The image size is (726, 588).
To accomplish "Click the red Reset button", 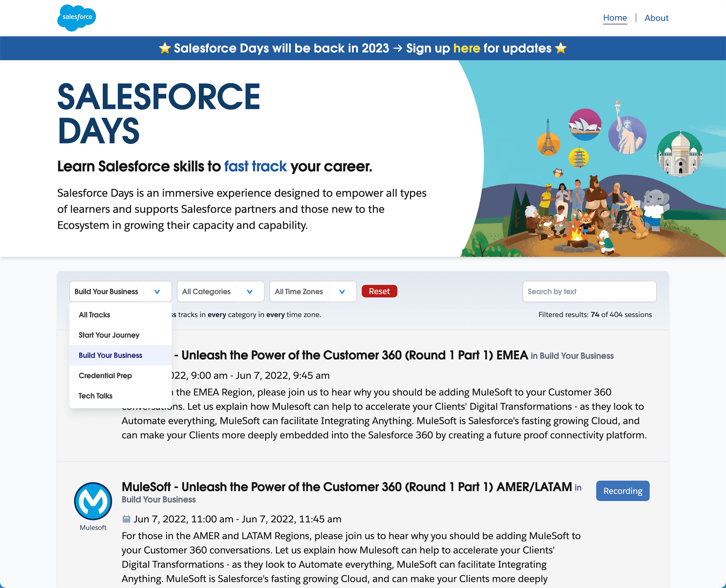I will pyautogui.click(x=379, y=291).
